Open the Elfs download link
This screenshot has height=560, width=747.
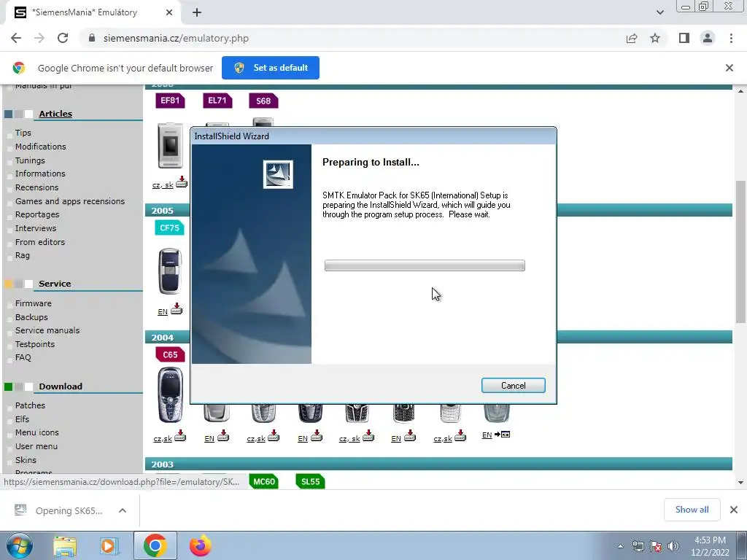click(x=22, y=419)
